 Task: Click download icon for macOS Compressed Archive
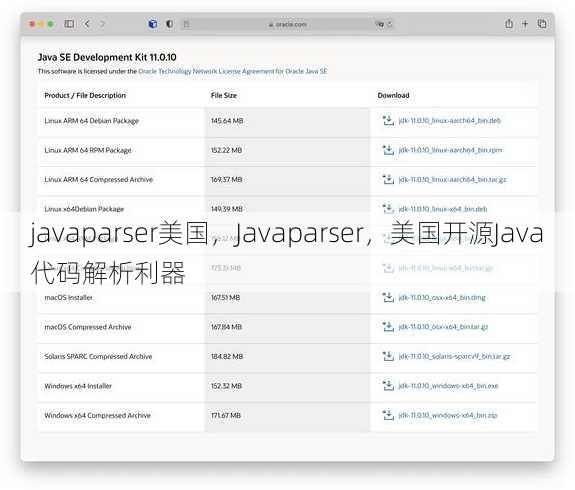tap(388, 327)
